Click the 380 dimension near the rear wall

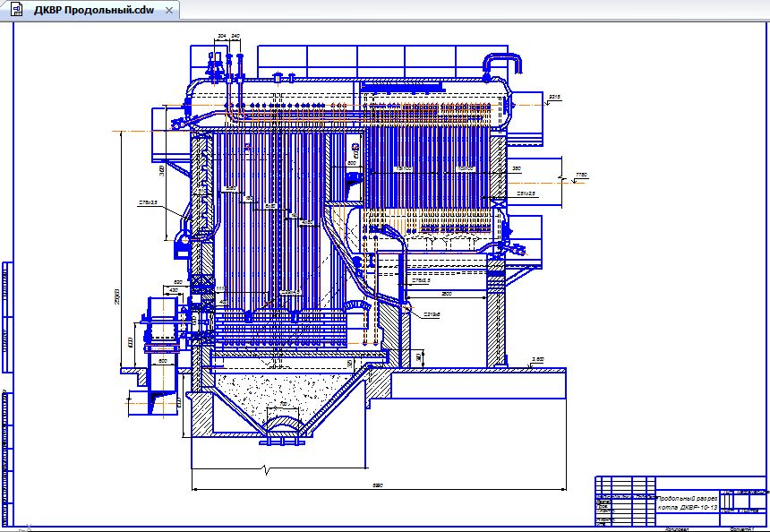pyautogui.click(x=516, y=168)
